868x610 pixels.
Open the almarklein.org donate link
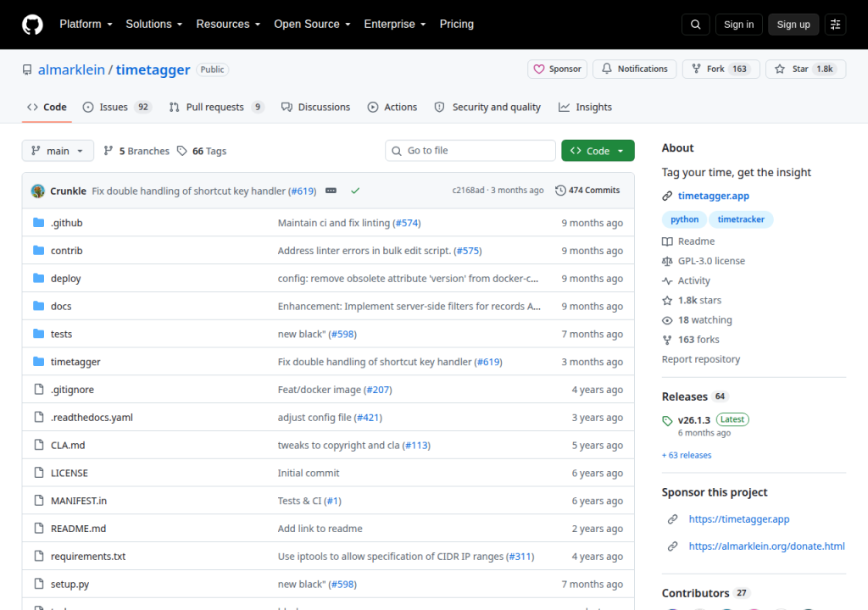[x=766, y=546]
